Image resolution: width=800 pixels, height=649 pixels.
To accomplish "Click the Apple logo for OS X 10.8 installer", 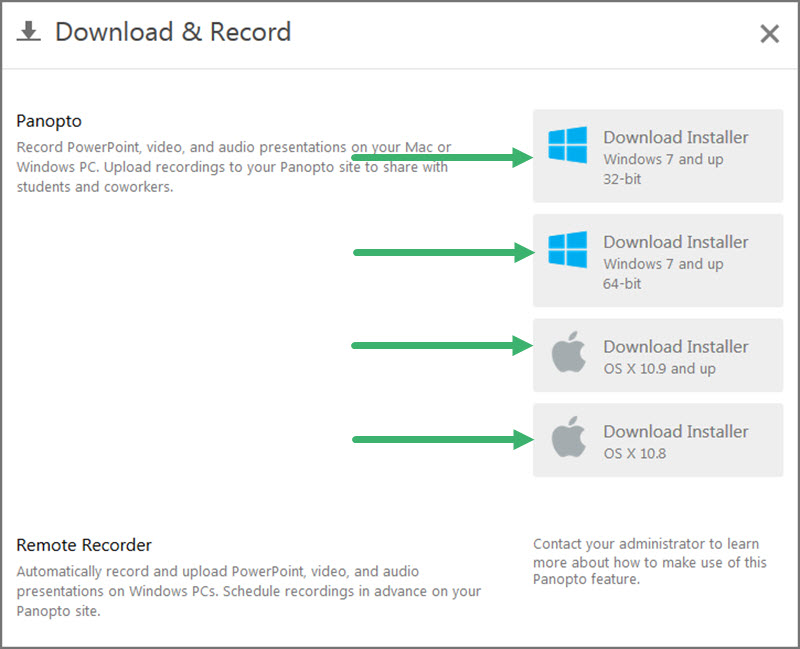I will coord(568,436).
